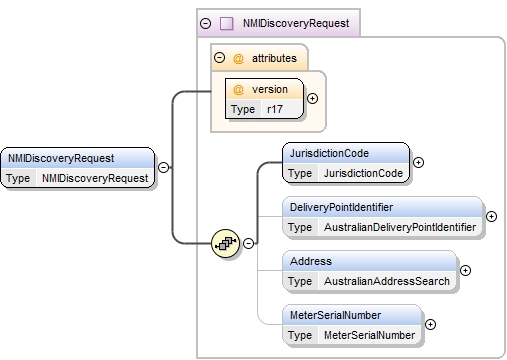This screenshot has width=507, height=360.
Task: Click the MeterSerialNumber type value
Action: click(369, 335)
